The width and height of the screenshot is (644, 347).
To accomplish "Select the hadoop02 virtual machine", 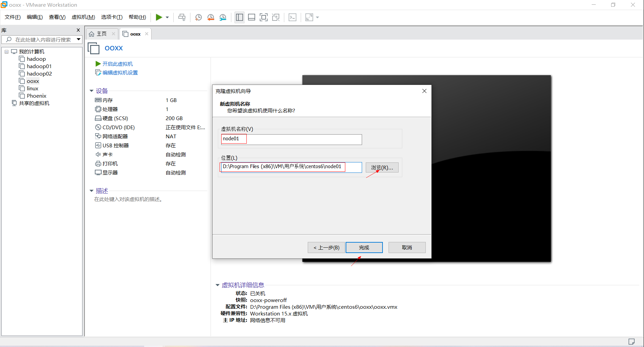I will [x=39, y=73].
